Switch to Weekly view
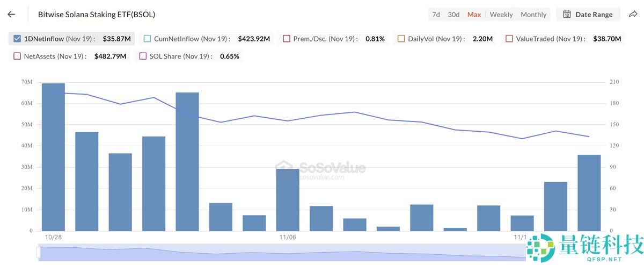Image resolution: width=644 pixels, height=265 pixels. (501, 15)
